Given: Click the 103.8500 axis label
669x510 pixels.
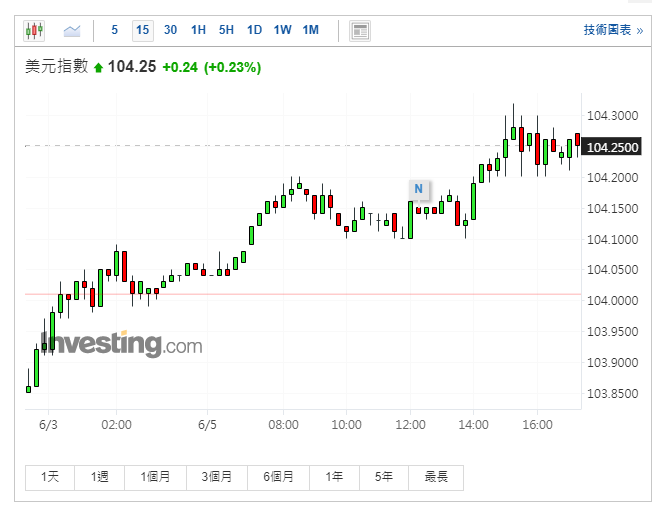Looking at the screenshot, I should point(612,393).
